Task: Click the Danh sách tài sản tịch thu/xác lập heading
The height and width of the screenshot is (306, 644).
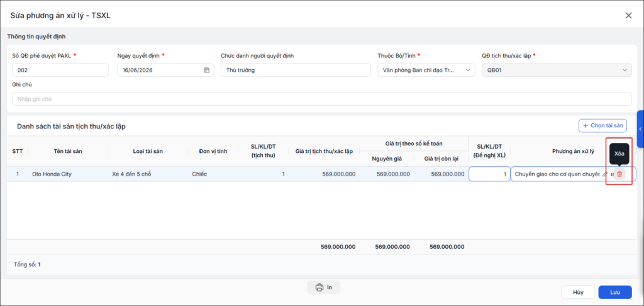Action: pos(72,127)
